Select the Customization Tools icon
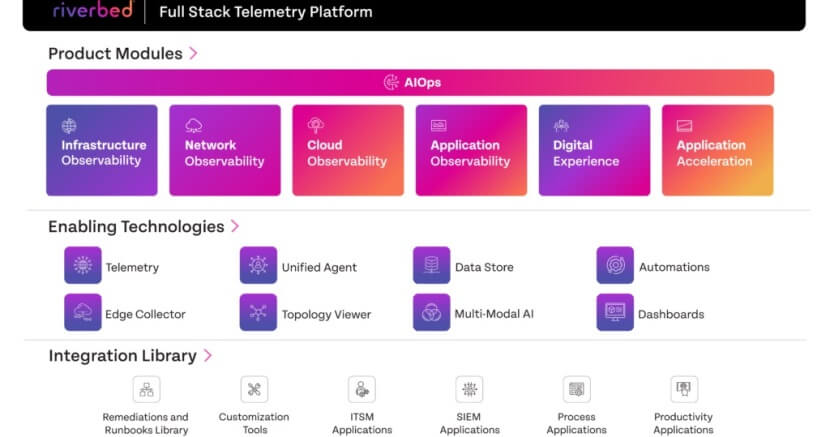Image resolution: width=830 pixels, height=437 pixels. point(255,390)
